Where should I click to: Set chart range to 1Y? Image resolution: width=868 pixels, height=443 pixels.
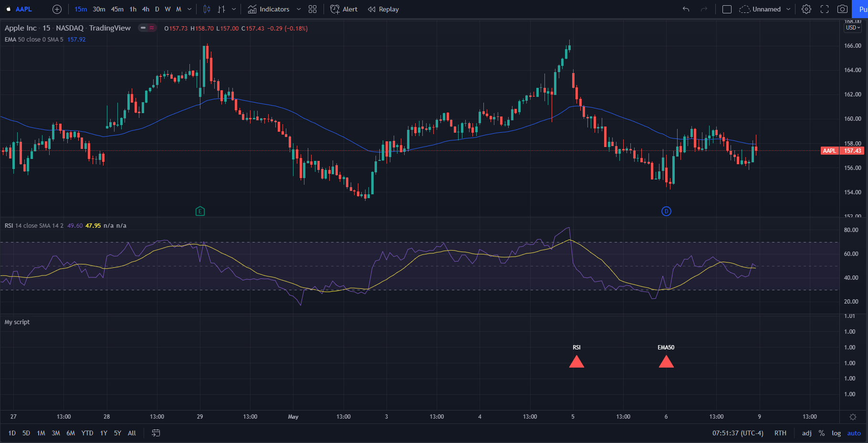(104, 433)
